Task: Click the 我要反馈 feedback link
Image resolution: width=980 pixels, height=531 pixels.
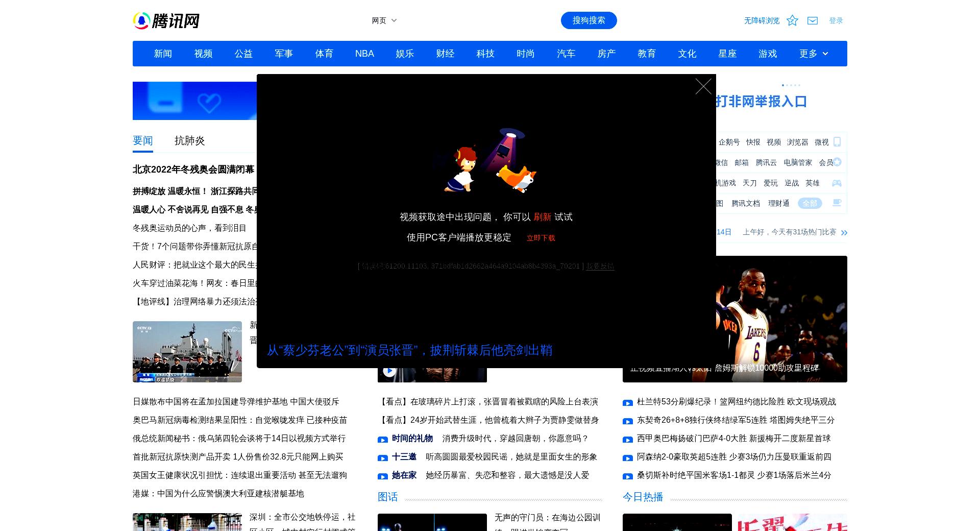Action: pyautogui.click(x=600, y=266)
